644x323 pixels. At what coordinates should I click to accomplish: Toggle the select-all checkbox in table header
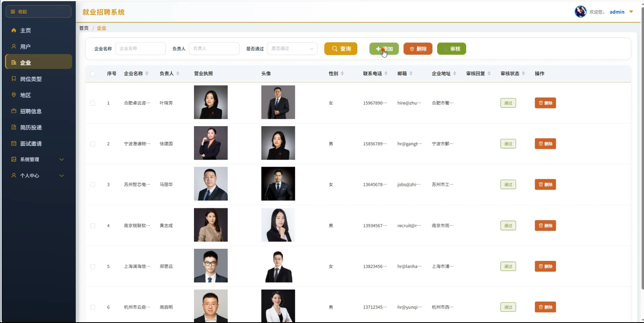93,74
